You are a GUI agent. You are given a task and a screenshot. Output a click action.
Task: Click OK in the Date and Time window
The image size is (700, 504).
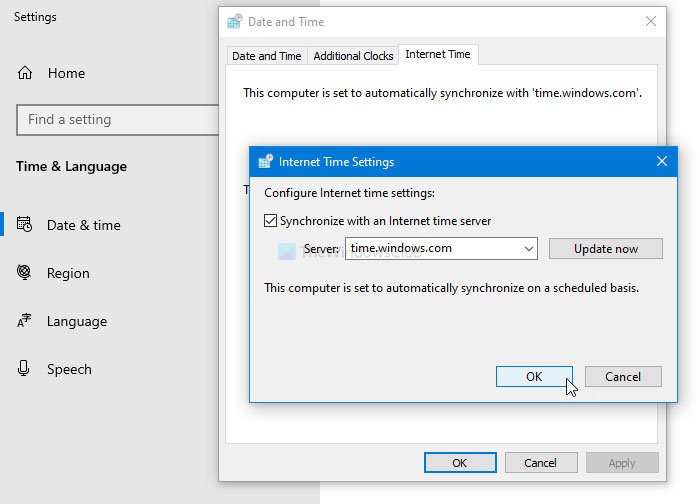point(459,463)
